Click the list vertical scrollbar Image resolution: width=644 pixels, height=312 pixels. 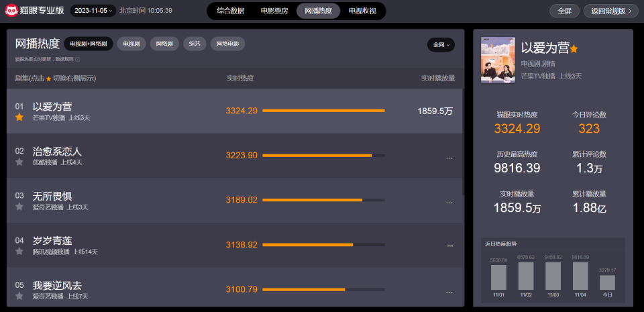pos(464,142)
